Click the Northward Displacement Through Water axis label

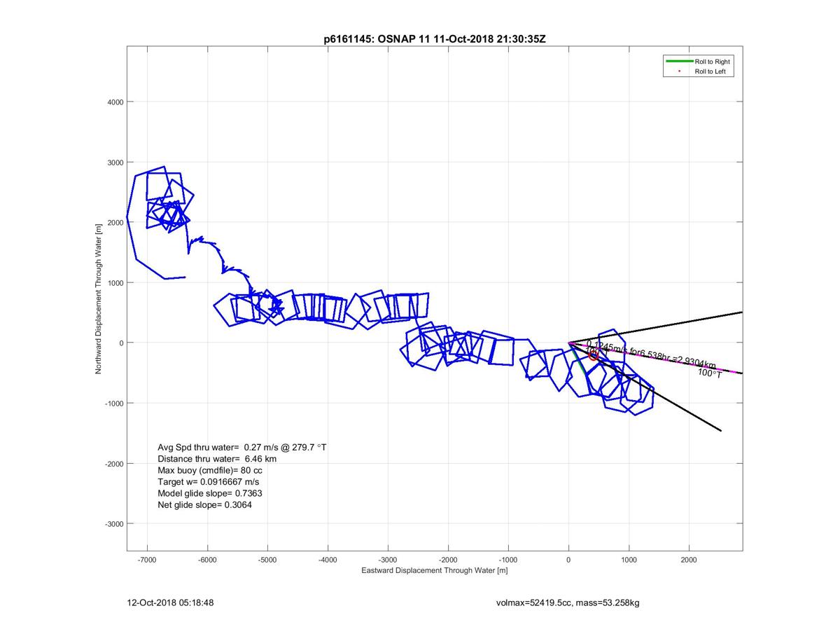point(98,298)
